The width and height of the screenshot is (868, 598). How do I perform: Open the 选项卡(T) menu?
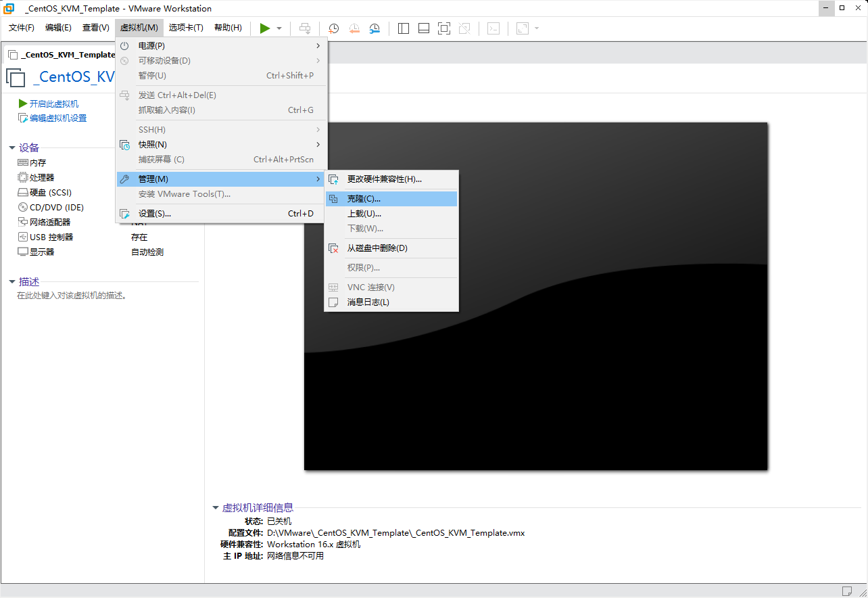click(186, 28)
